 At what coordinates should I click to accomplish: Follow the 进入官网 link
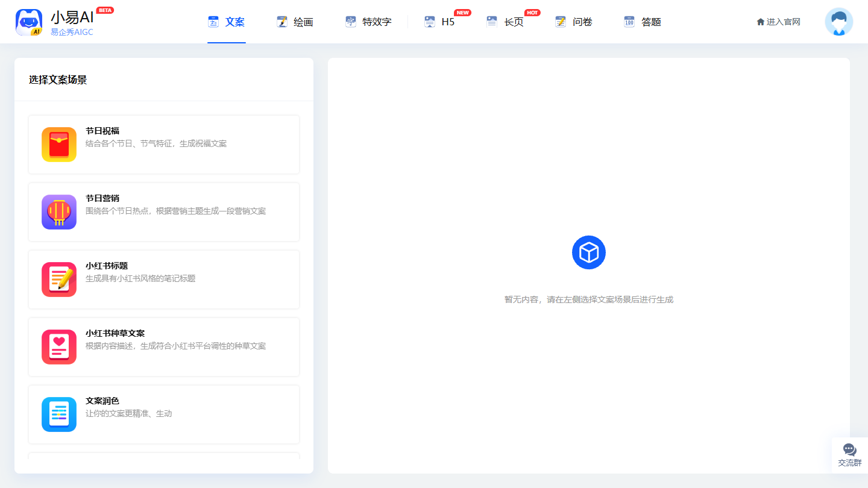coord(779,22)
